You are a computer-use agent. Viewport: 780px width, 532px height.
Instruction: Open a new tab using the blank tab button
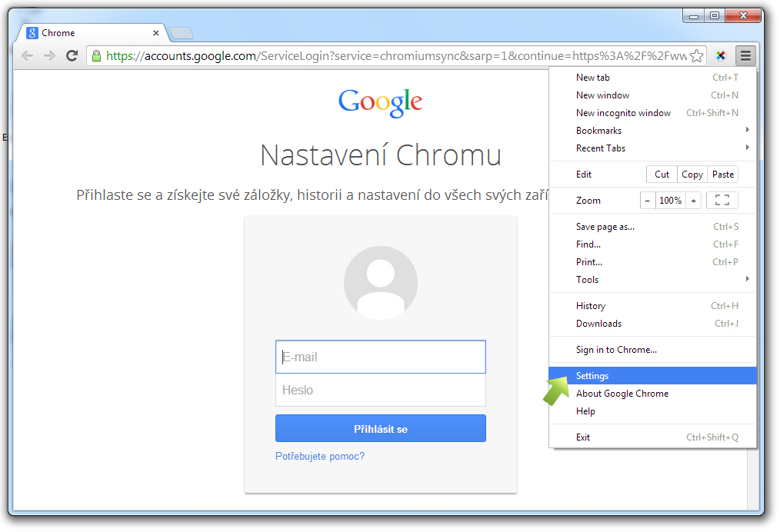pos(182,33)
